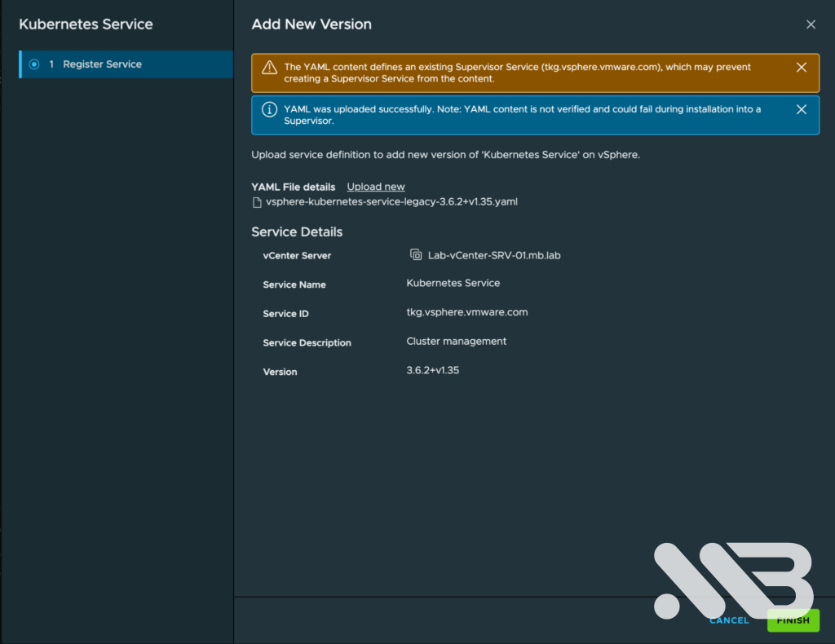Click the vCenter Server field label

click(297, 255)
